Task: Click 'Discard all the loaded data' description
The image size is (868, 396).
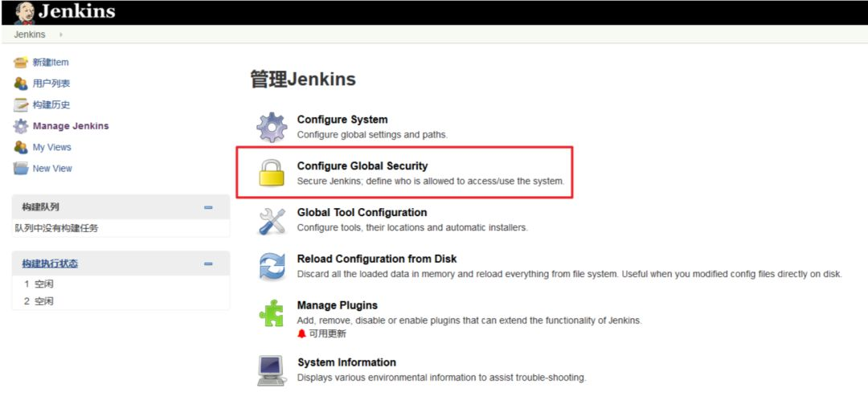Action: pyautogui.click(x=570, y=274)
